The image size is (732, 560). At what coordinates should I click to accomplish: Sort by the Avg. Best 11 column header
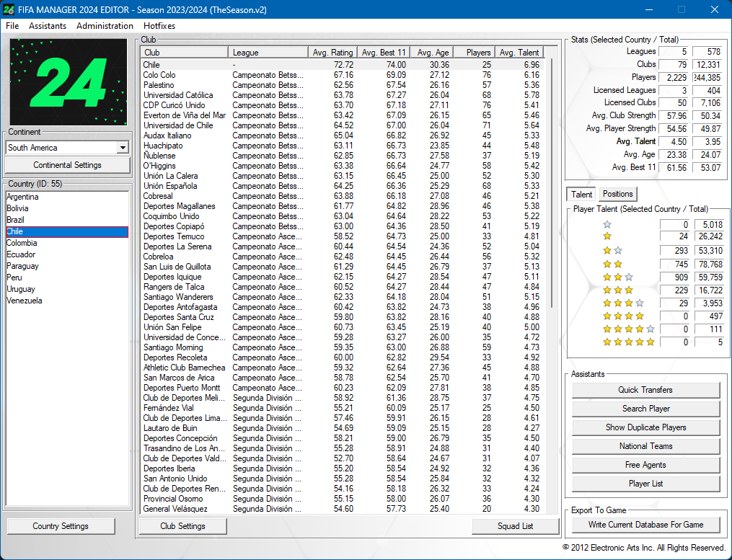384,53
